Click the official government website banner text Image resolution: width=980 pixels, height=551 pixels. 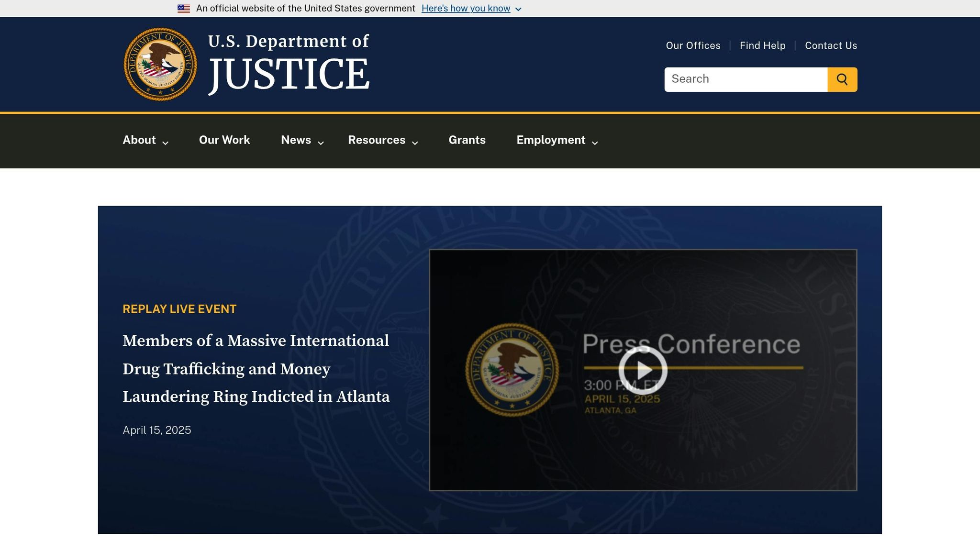(x=305, y=8)
